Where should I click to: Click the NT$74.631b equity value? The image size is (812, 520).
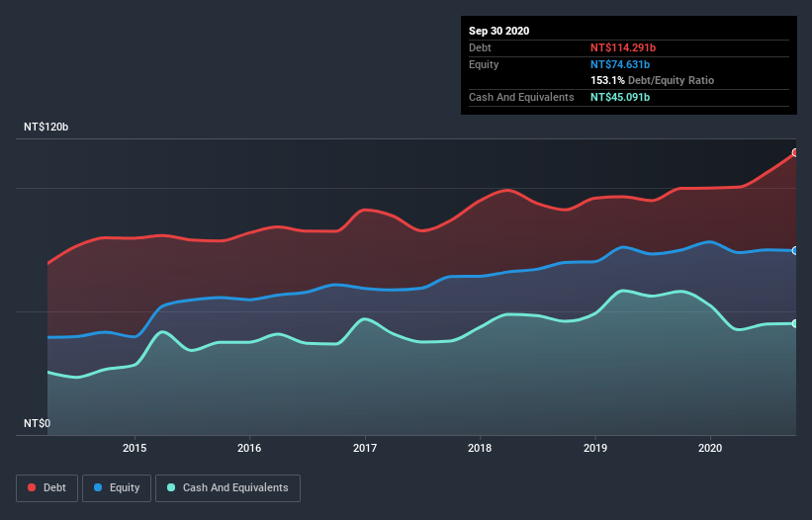[x=620, y=64]
